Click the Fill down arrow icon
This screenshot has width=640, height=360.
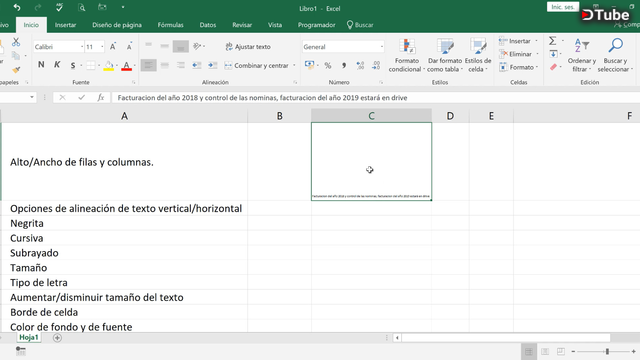(553, 54)
